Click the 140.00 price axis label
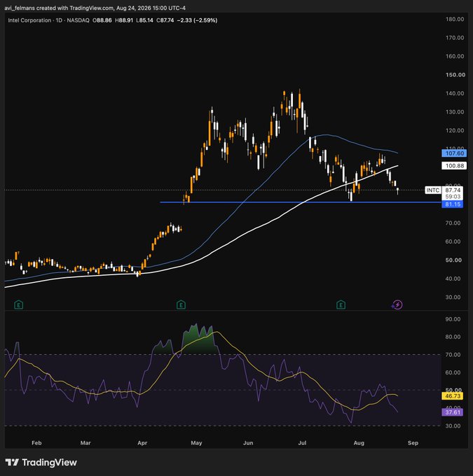The height and width of the screenshot is (476, 473). tap(455, 93)
